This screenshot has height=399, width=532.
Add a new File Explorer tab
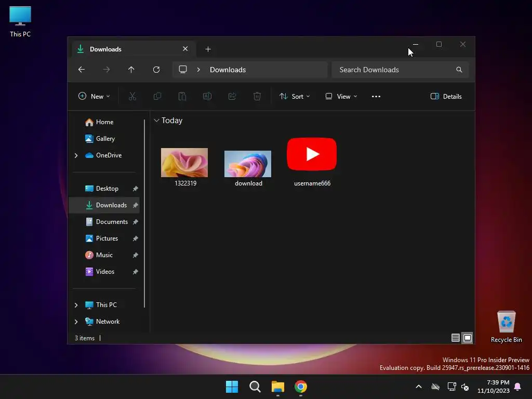pos(208,49)
